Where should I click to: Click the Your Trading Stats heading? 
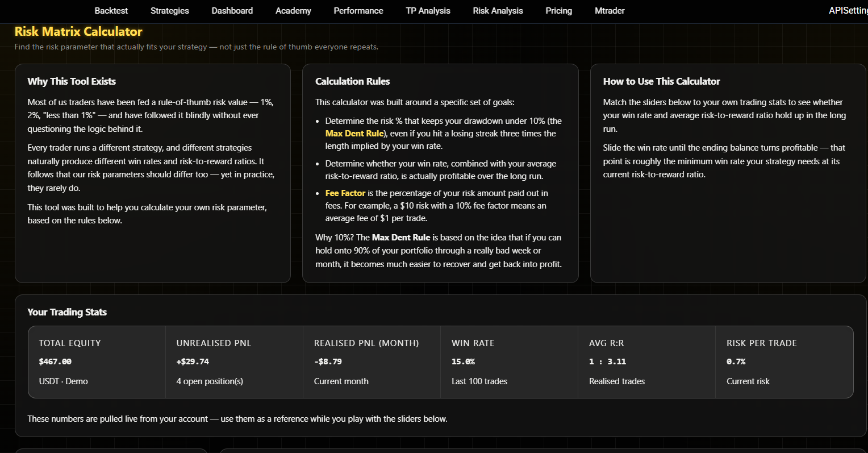(x=67, y=312)
